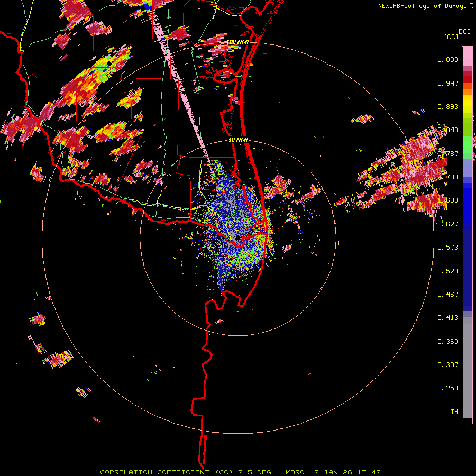The height and width of the screenshot is (476, 476).
Task: Click the 0.893 scale value
Action: 448,106
